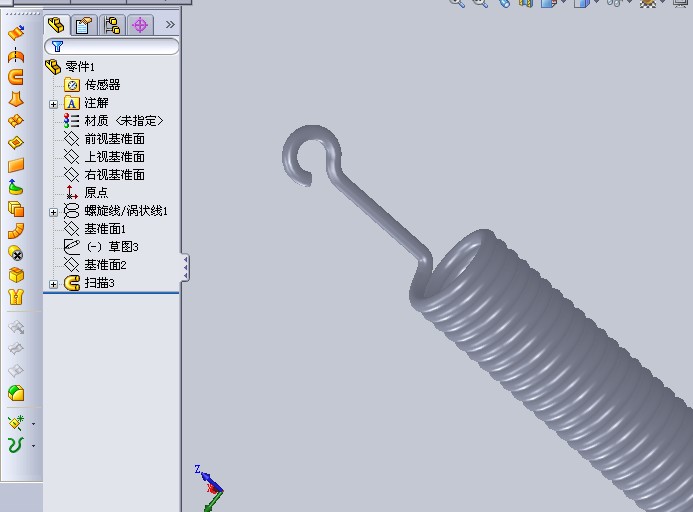
Task: Click the Section View icon in the view toolbar
Action: (526, 3)
